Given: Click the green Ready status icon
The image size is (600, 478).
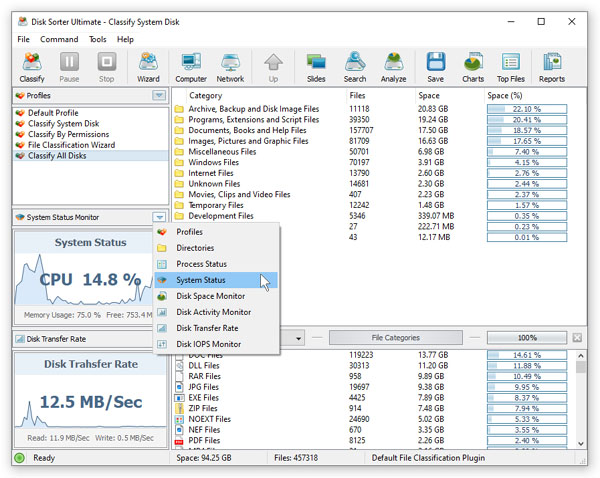Looking at the screenshot, I should tap(20, 458).
